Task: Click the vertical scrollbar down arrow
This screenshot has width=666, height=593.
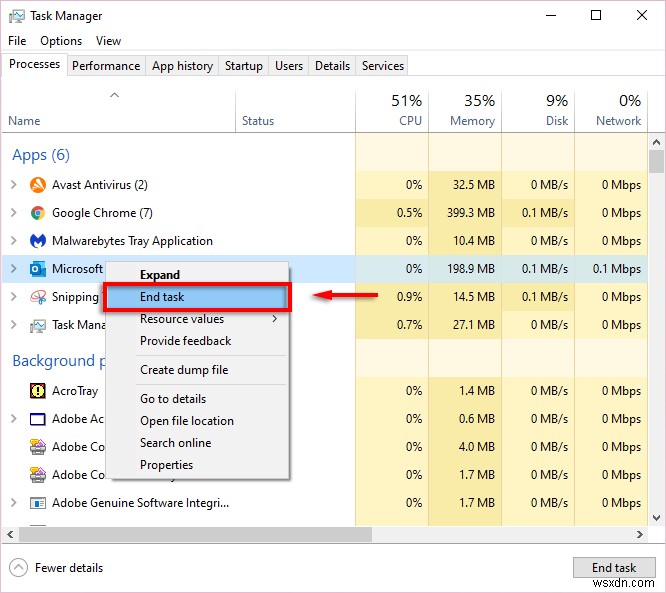Action: 656,518
